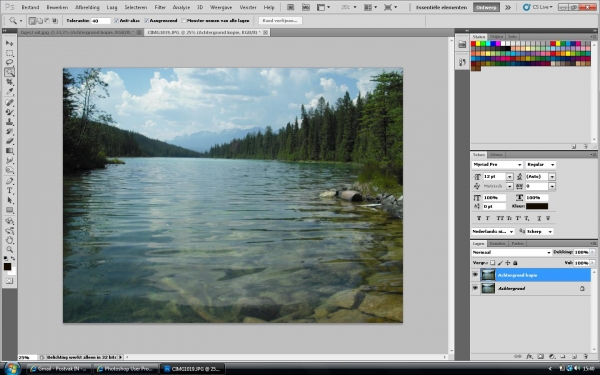Choose the Add to selection mode
The height and width of the screenshot is (375, 600).
39,21
